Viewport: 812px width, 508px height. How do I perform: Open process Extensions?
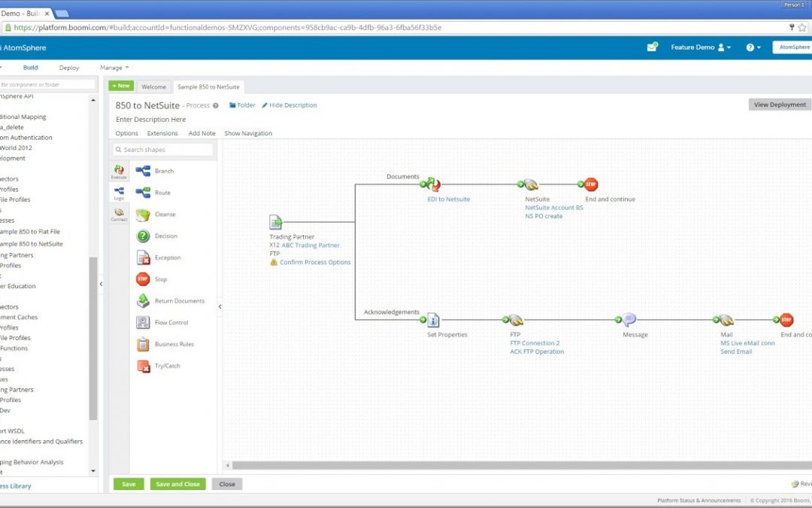point(162,134)
